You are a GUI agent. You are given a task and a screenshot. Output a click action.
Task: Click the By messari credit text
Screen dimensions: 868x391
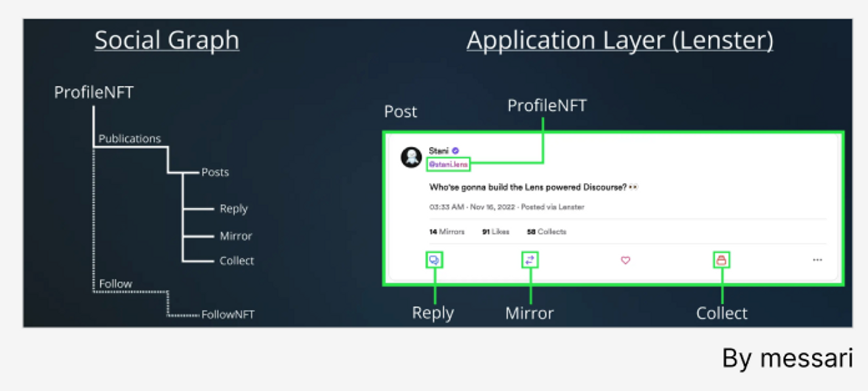pos(787,359)
